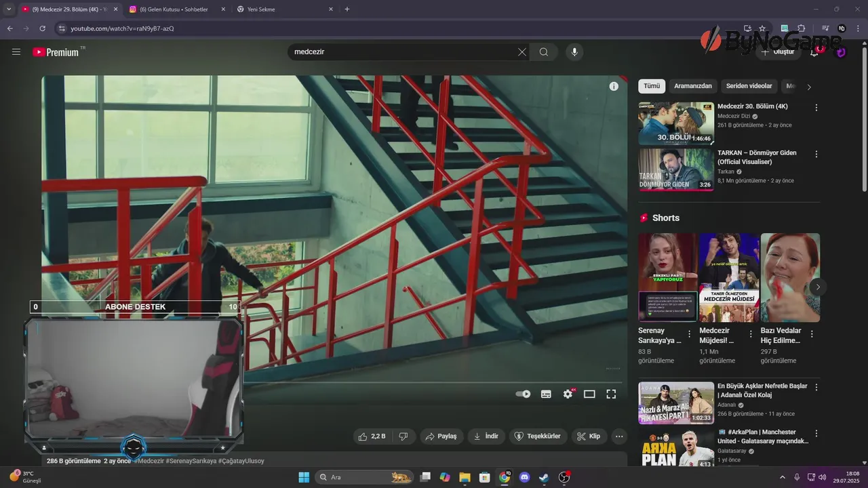The image size is (868, 488).
Task: Show hidden system tray icons
Action: [x=782, y=477]
